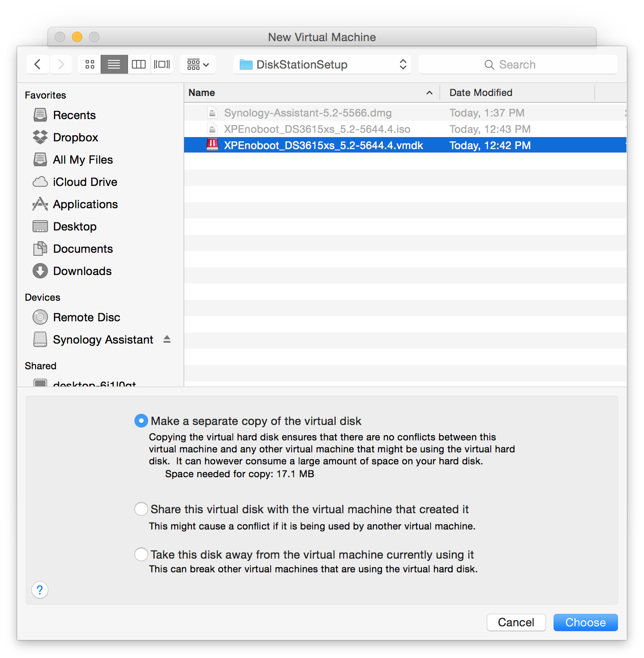Click the Choose button
This screenshot has width=644, height=658.
(x=585, y=622)
